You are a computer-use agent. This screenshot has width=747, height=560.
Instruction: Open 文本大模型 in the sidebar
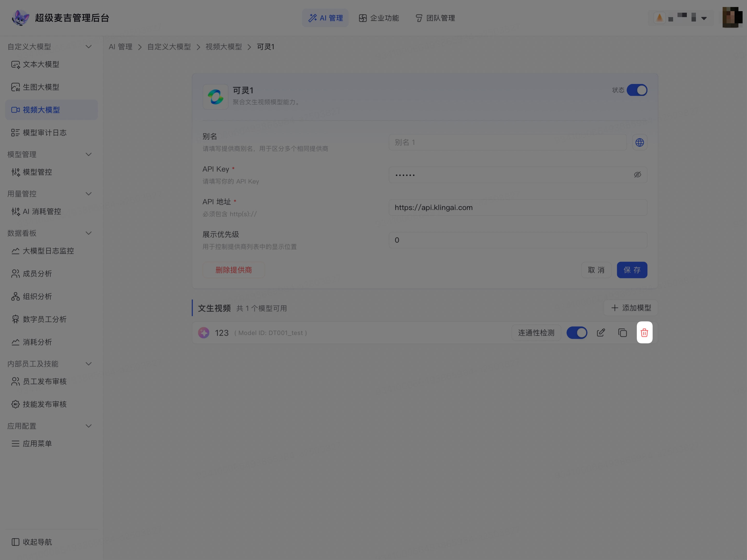pyautogui.click(x=51, y=64)
